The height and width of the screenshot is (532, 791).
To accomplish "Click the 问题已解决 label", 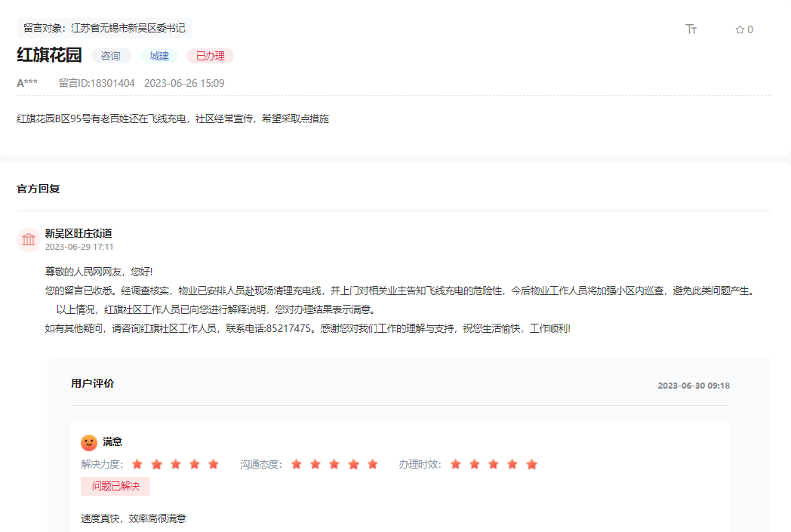I will pos(115,486).
